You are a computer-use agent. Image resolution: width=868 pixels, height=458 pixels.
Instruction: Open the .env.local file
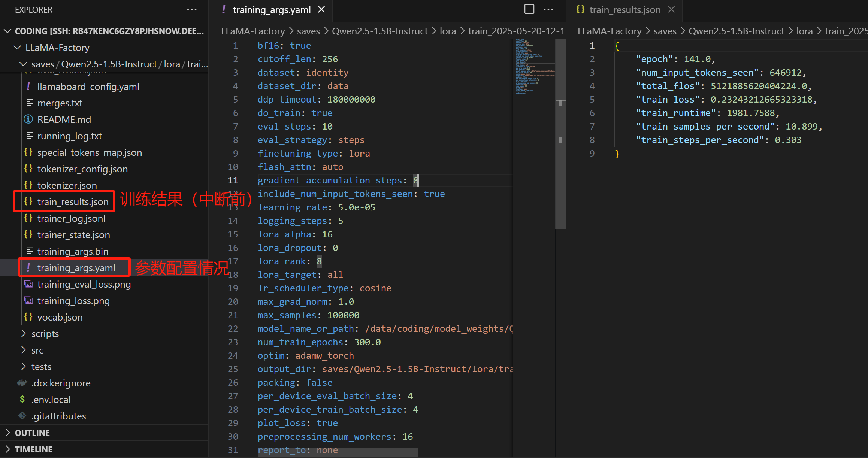51,400
